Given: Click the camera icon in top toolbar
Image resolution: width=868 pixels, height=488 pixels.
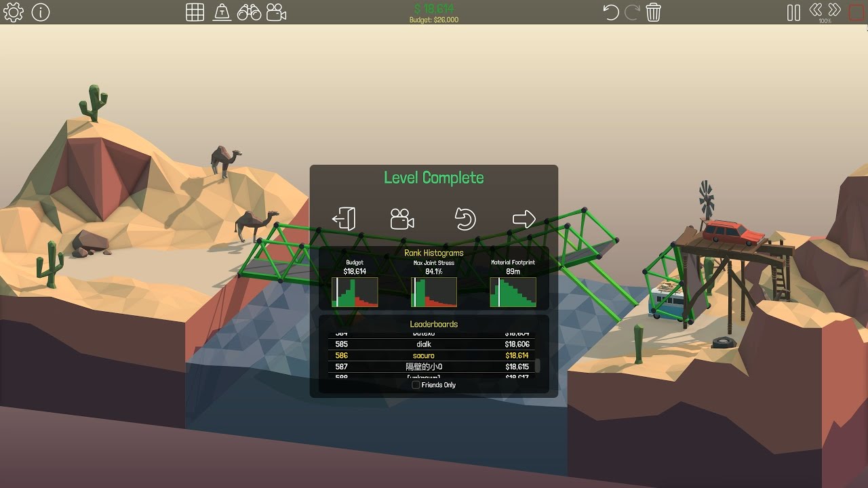Looking at the screenshot, I should pos(276,12).
